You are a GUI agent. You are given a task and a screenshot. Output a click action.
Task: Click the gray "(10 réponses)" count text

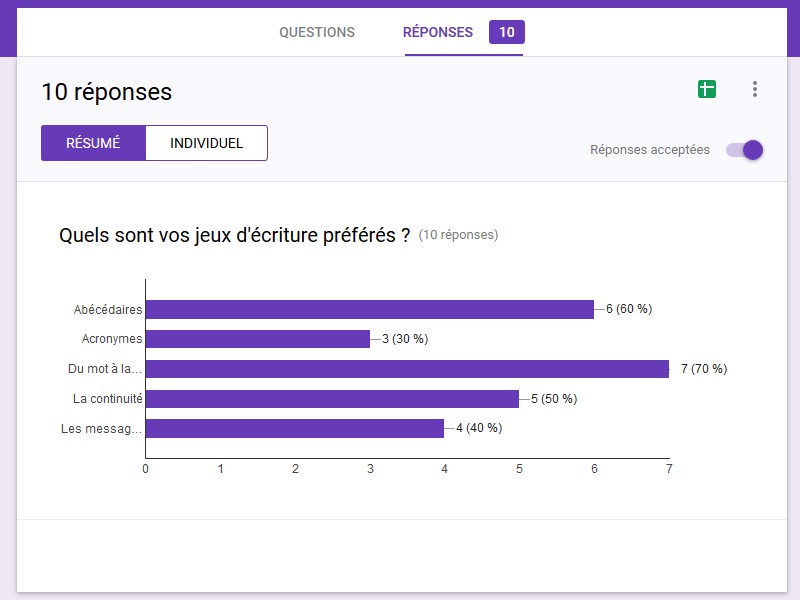point(458,235)
